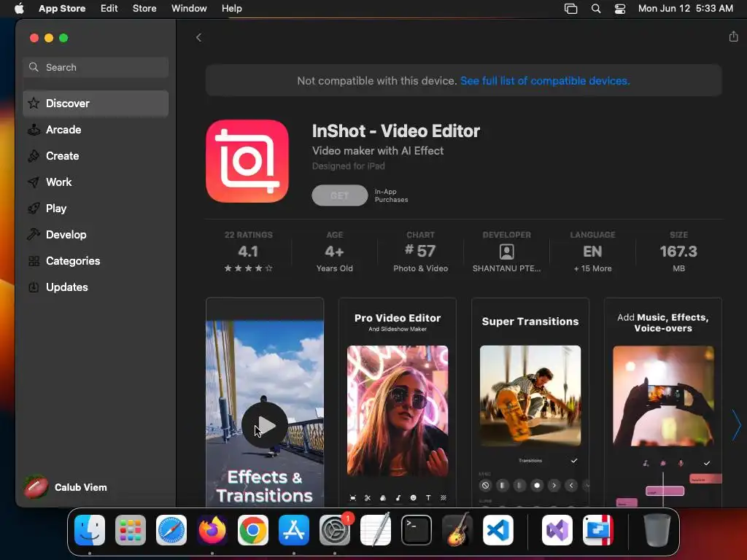Image resolution: width=747 pixels, height=560 pixels.
Task: Open the remote desktop app in dock
Action: click(598, 530)
